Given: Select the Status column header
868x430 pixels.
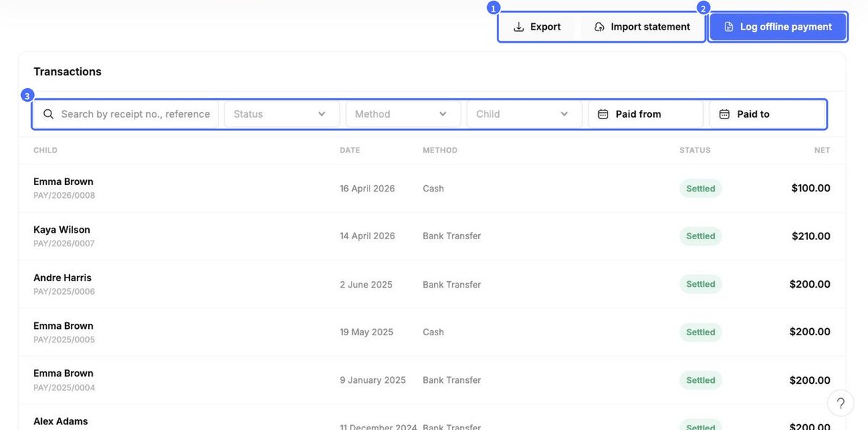Looking at the screenshot, I should pos(695,150).
